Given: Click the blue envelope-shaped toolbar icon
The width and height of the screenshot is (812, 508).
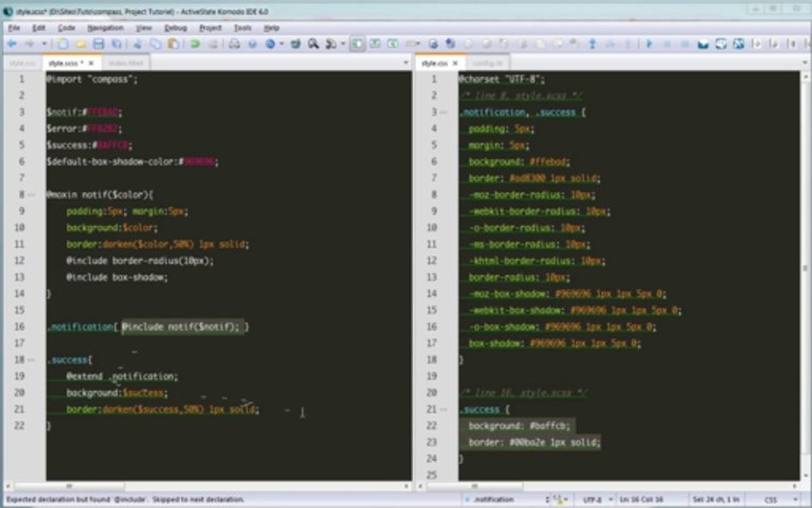Looking at the screenshot, I should (703, 44).
